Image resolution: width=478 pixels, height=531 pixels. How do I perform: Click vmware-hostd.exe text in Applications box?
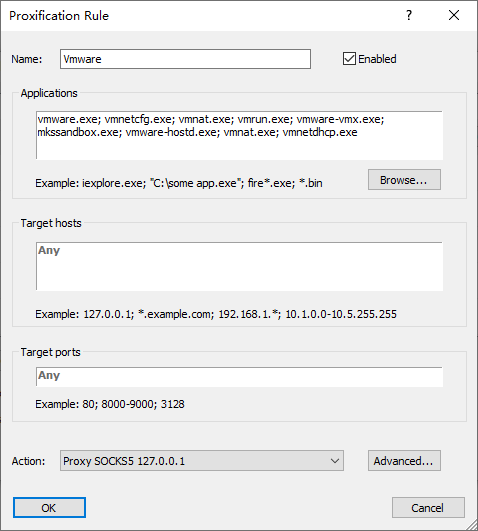[x=171, y=132]
